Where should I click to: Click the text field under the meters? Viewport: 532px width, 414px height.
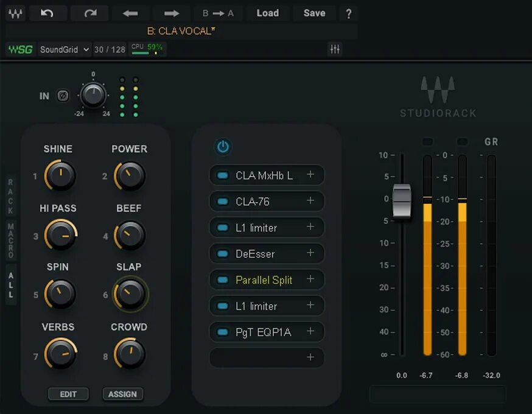click(438, 395)
